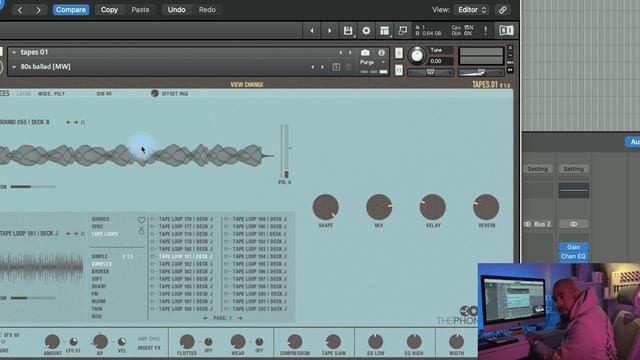Screen dimensions: 640x360
Task: Select the SOUNDS browser category
Action: tap(100, 219)
